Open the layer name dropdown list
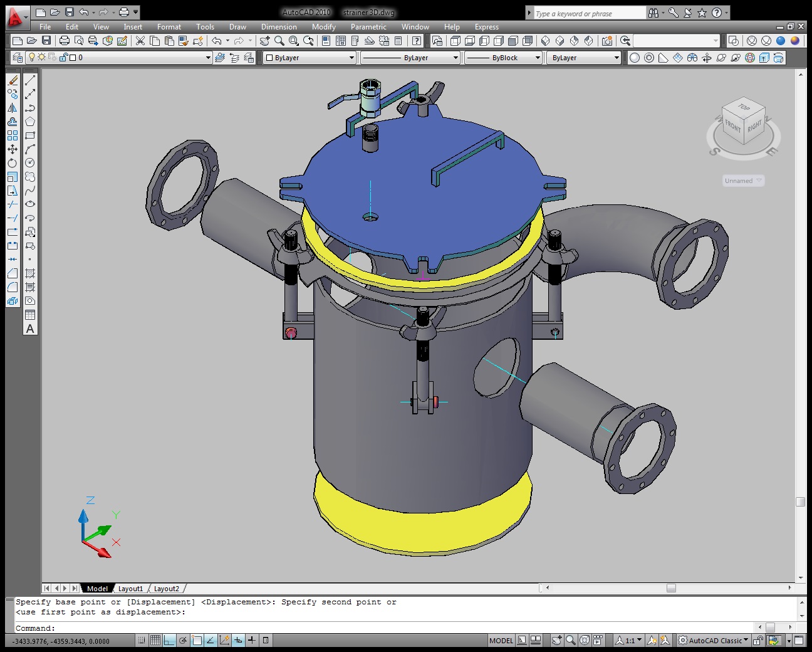 click(x=208, y=58)
